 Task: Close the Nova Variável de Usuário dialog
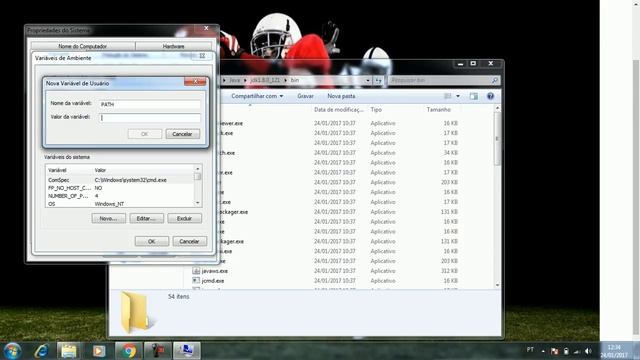point(195,82)
